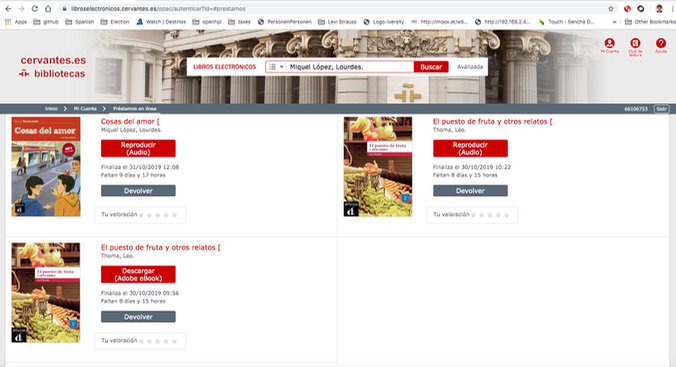
Task: Expand the search field type dropdown
Action: coord(276,67)
